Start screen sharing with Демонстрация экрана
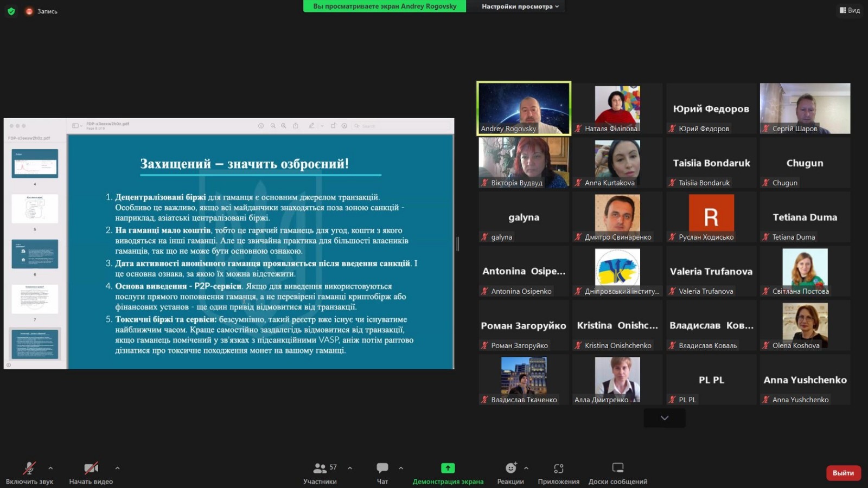The image size is (868, 488). 448,468
